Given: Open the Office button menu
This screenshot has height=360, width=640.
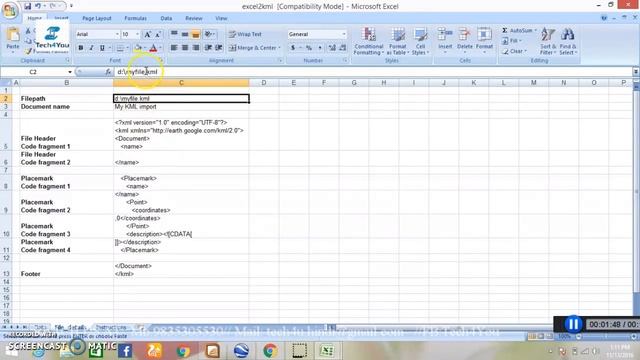Looking at the screenshot, I should pos(9,10).
